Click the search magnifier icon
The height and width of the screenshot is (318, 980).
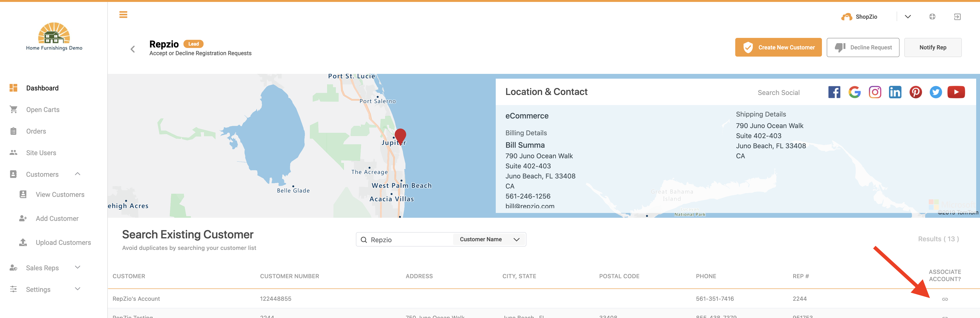click(x=364, y=240)
